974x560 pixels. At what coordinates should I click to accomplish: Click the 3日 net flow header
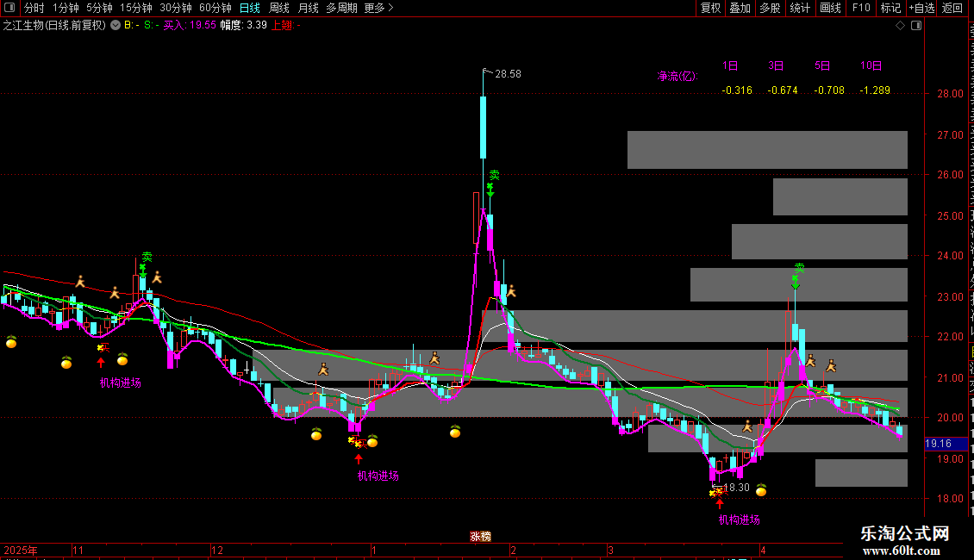click(x=776, y=65)
